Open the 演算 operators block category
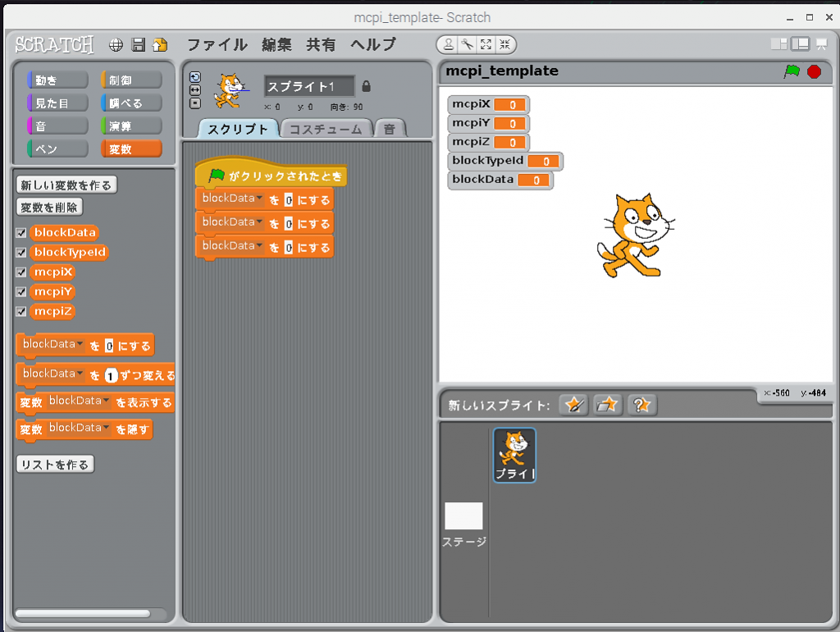The image size is (840, 632). 131,126
